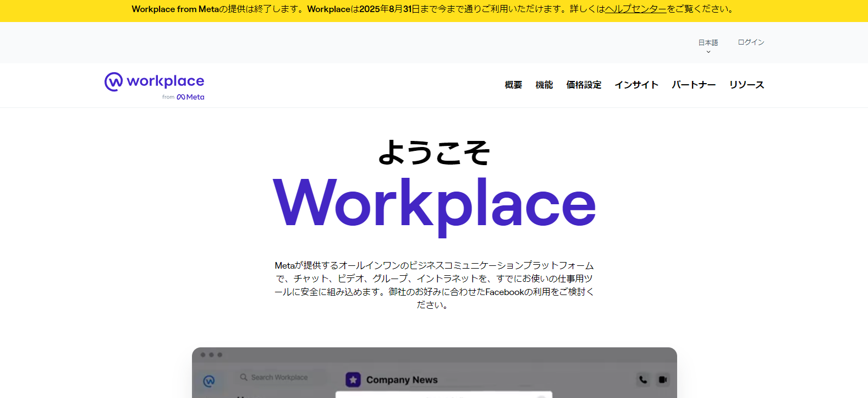Click the Meta description paragraph
This screenshot has width=868, height=398.
tap(434, 285)
